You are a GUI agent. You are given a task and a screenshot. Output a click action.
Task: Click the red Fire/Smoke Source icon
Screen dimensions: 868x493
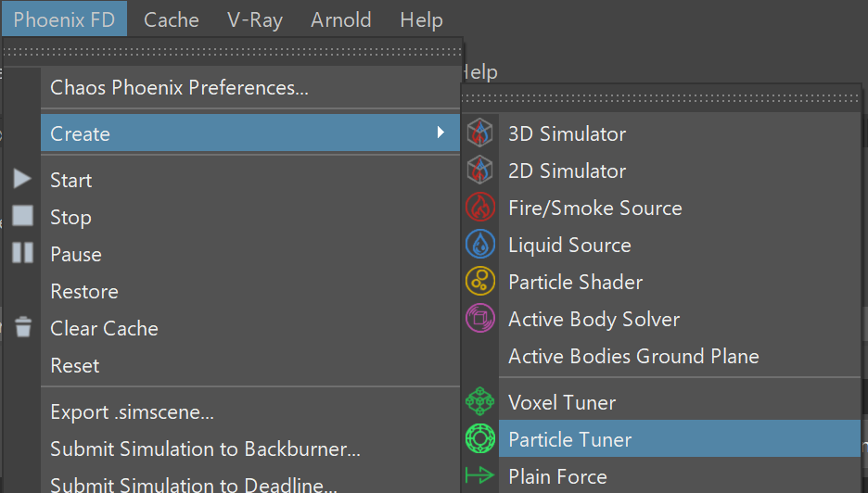coord(480,207)
